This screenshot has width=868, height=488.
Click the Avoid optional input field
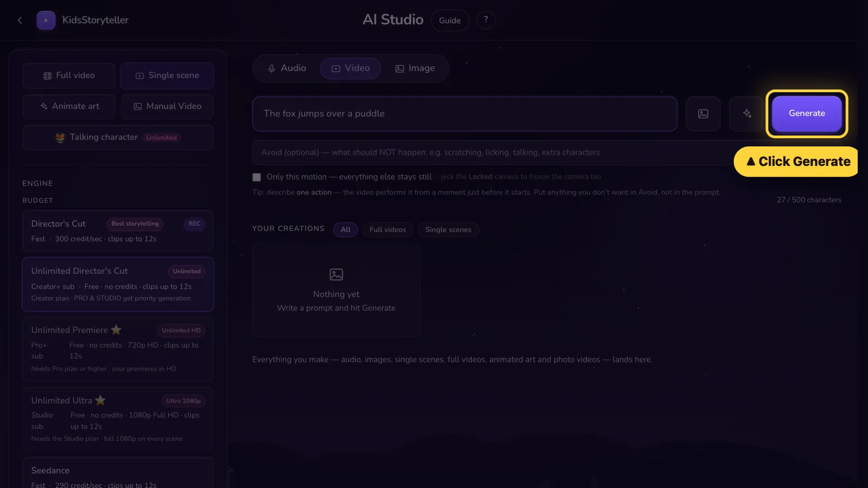point(494,152)
